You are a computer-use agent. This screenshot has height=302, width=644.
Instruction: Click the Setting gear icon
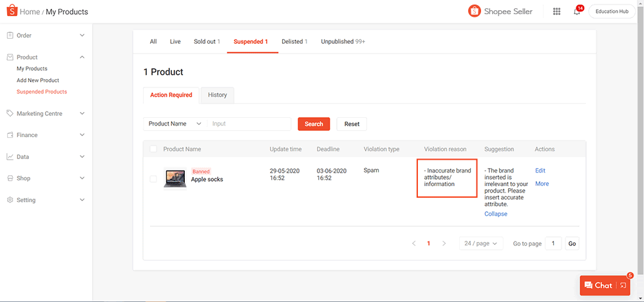click(x=10, y=200)
